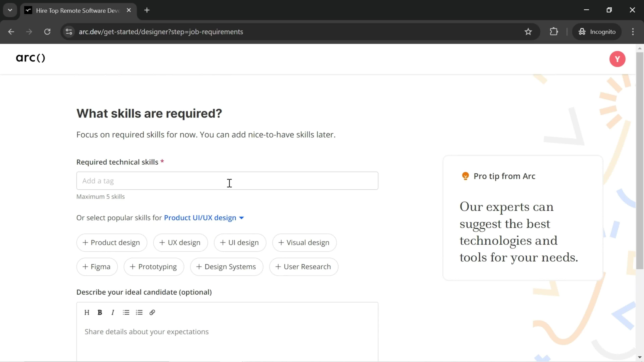Viewport: 644px width, 362px height.
Task: Toggle the Italic formatting icon
Action: (113, 313)
